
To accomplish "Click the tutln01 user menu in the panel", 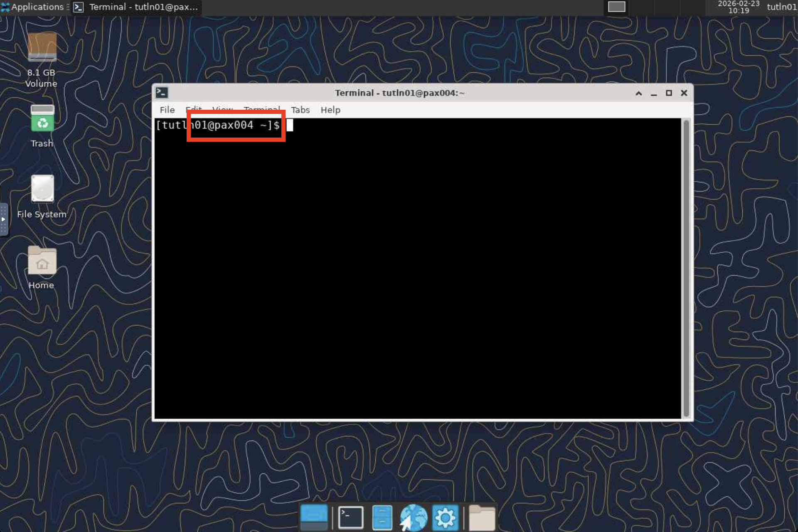I will [x=781, y=7].
